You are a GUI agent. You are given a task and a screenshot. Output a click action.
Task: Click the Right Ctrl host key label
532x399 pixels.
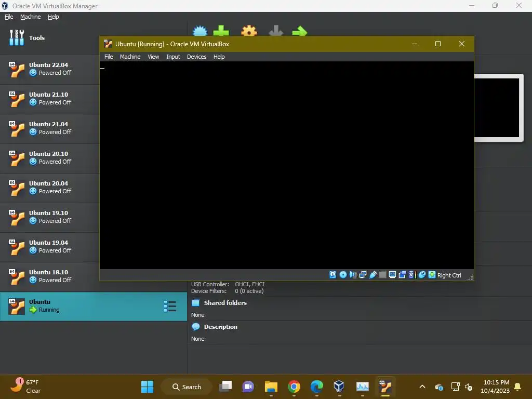pos(449,275)
